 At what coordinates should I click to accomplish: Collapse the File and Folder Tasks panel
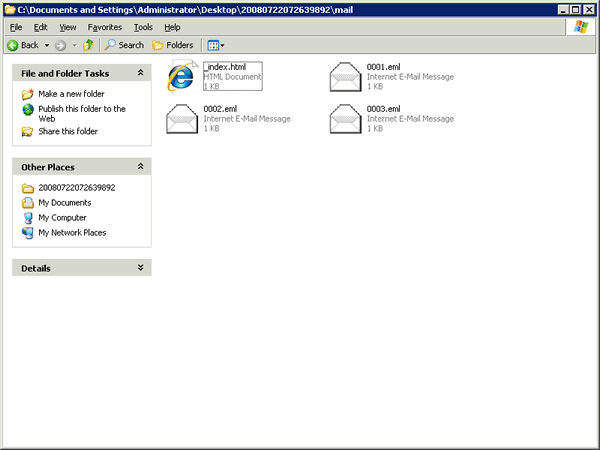click(x=140, y=73)
